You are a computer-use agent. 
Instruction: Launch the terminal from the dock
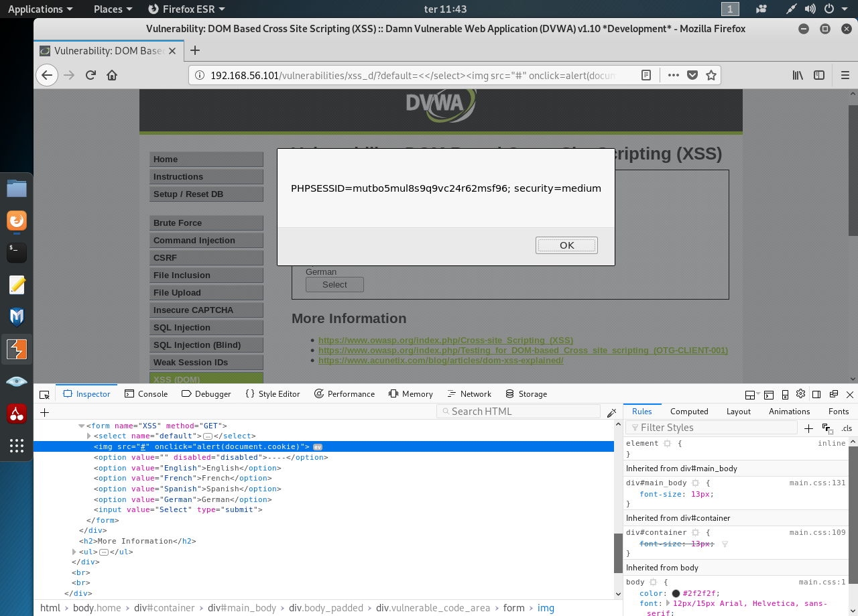17,253
